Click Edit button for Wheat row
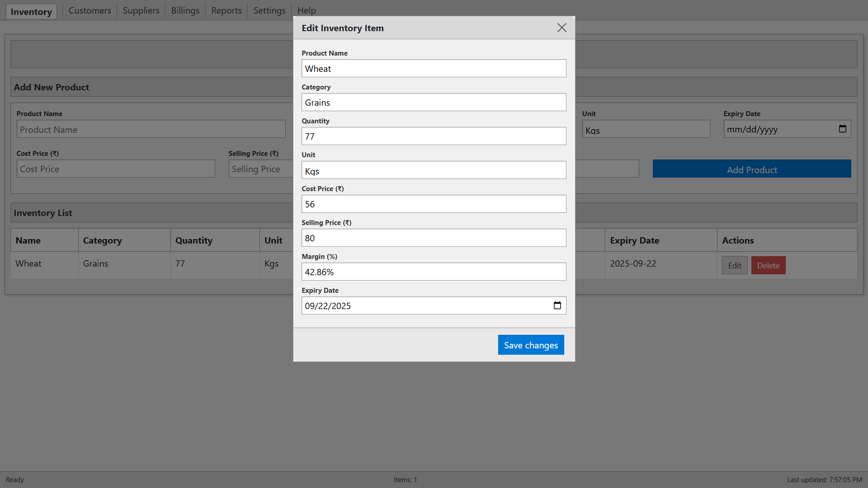The width and height of the screenshot is (868, 488). click(735, 265)
